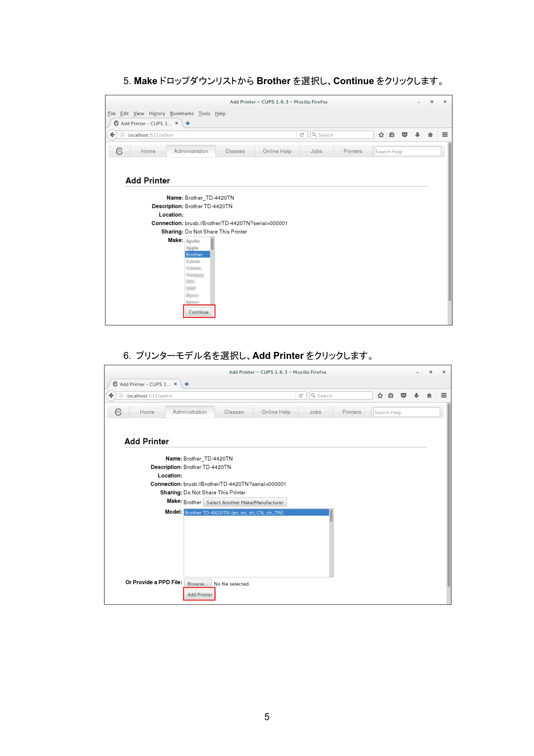The height and width of the screenshot is (756, 534).
Task: Click the back arrow in the step 5 browser
Action: tap(112, 135)
